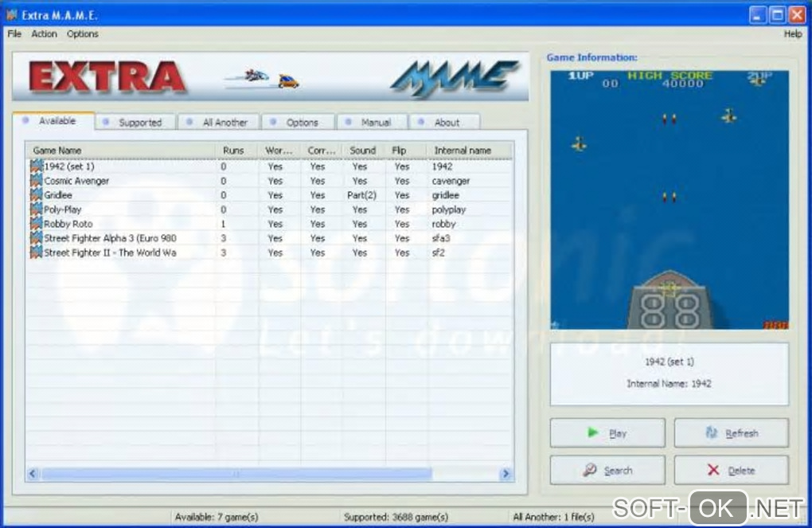The image size is (812, 528).
Task: Switch to the Available tab
Action: [x=53, y=121]
